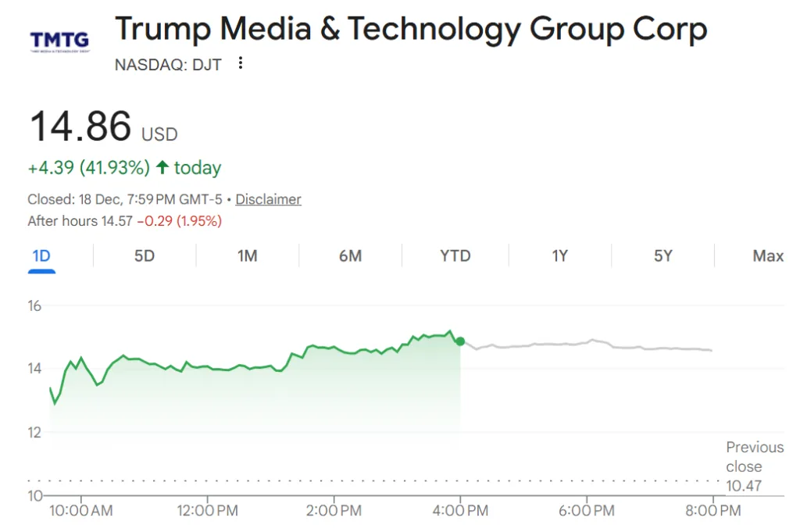The width and height of the screenshot is (800, 532).
Task: Open the 1M chart tab
Action: 247,256
